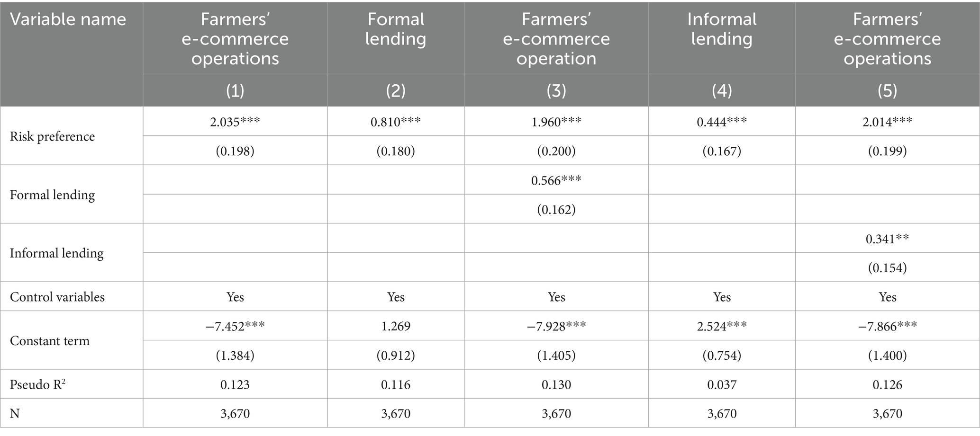Image resolution: width=980 pixels, height=436 pixels.
Task: Click the −7.452*** constant value
Action: [235, 326]
